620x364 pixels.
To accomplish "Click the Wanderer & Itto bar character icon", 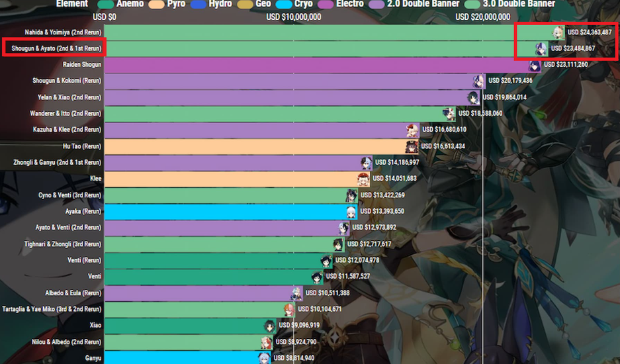I will (449, 114).
